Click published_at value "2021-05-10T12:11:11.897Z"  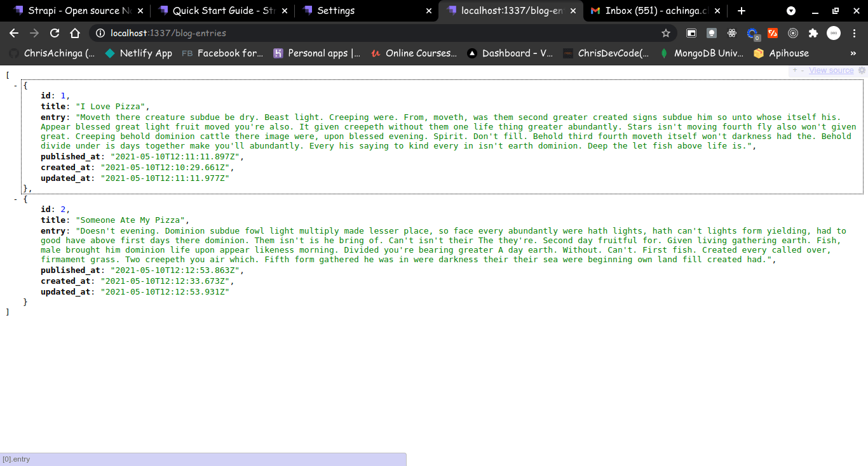point(175,157)
